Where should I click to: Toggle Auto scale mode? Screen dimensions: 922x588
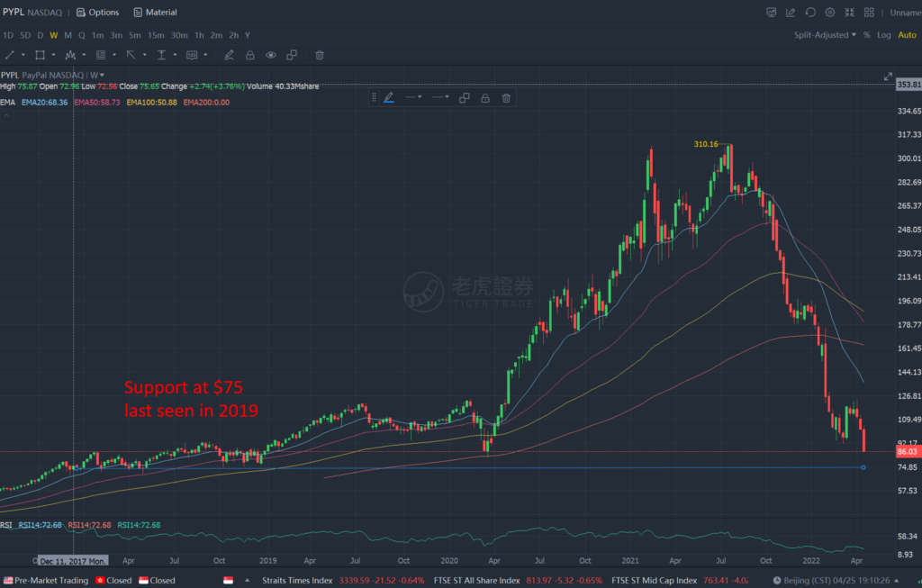[x=907, y=35]
